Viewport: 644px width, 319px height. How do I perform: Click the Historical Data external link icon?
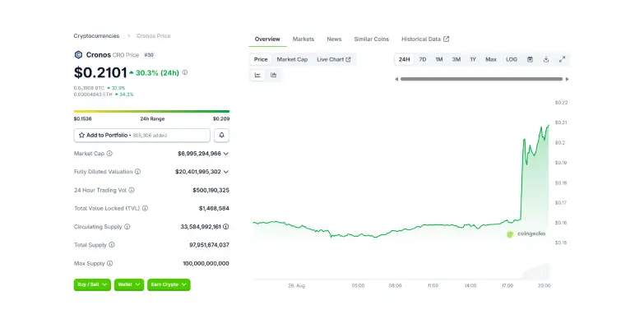[x=447, y=39]
